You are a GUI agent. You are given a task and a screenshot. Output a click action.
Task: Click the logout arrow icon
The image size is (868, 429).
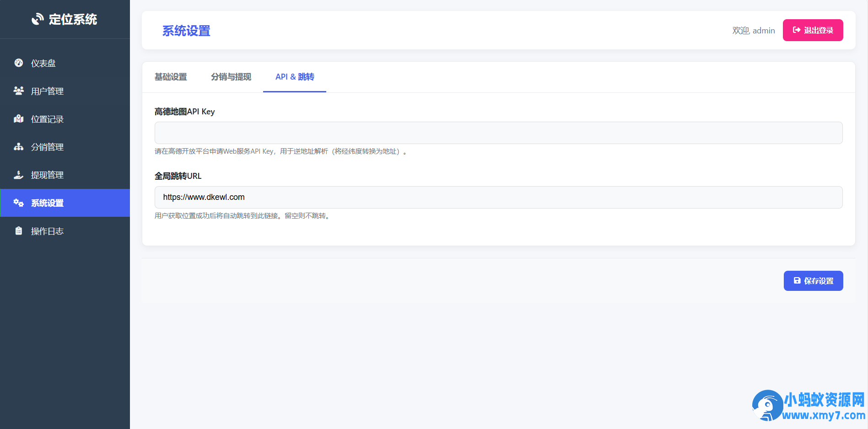pos(797,30)
